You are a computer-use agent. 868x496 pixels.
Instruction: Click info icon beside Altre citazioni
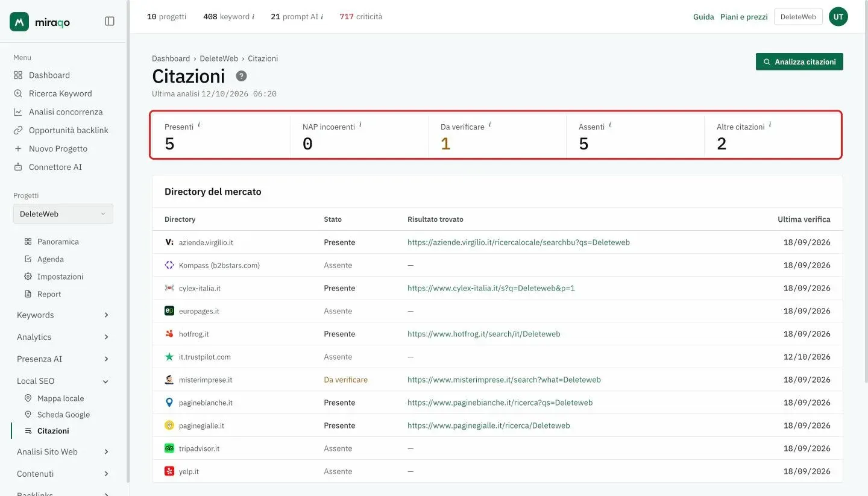point(770,124)
